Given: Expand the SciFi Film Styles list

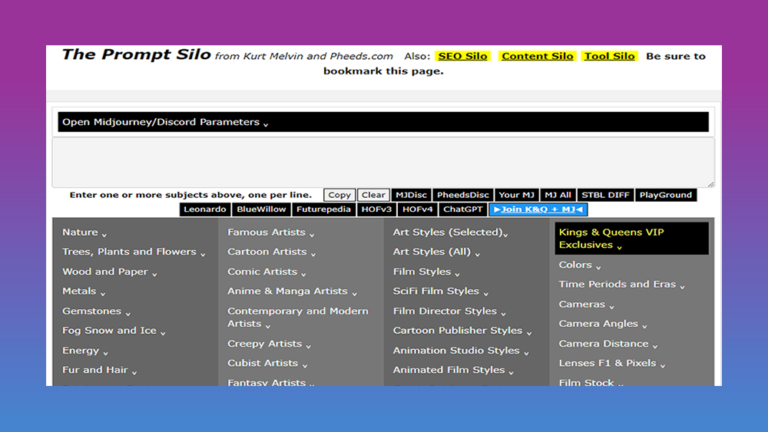Looking at the screenshot, I should point(441,291).
